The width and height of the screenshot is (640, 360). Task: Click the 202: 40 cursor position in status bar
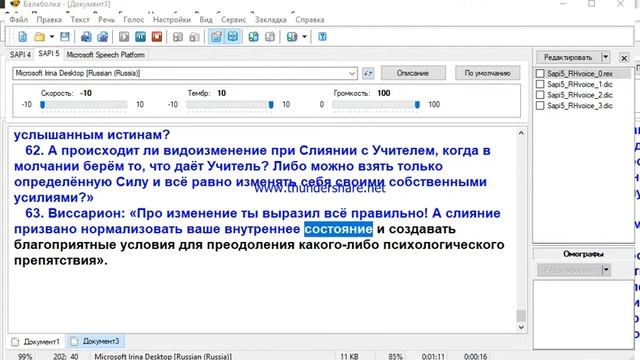(x=66, y=356)
